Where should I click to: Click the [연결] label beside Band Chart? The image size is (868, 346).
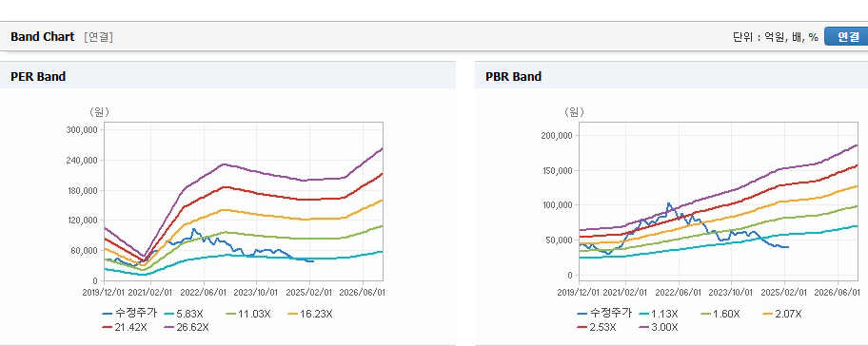pos(99,37)
